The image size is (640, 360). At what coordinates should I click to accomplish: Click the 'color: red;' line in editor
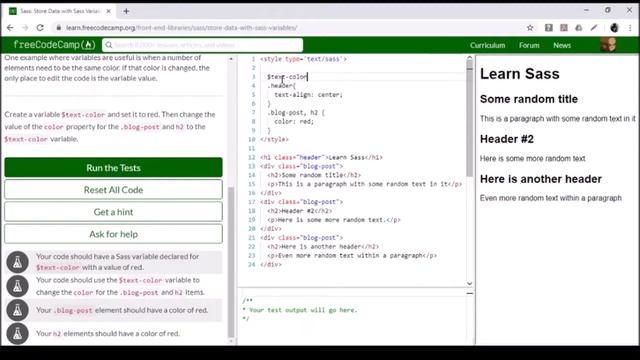click(294, 122)
